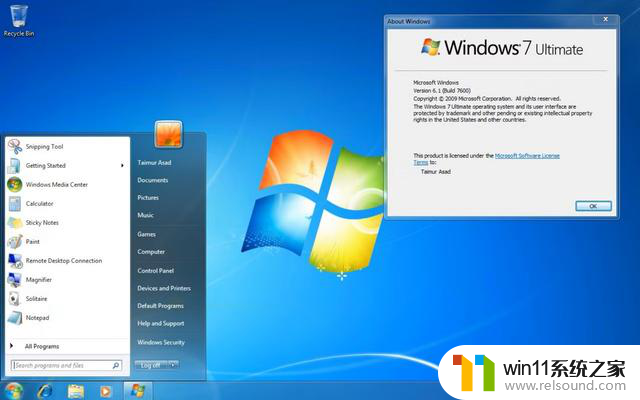640x400 pixels.
Task: Open Documents from Start menu
Action: point(153,180)
